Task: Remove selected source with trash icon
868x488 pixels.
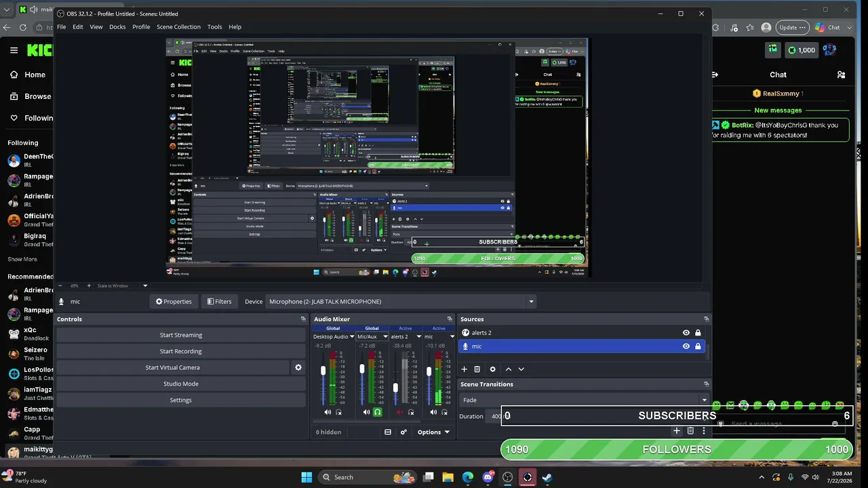Action: coord(477,369)
